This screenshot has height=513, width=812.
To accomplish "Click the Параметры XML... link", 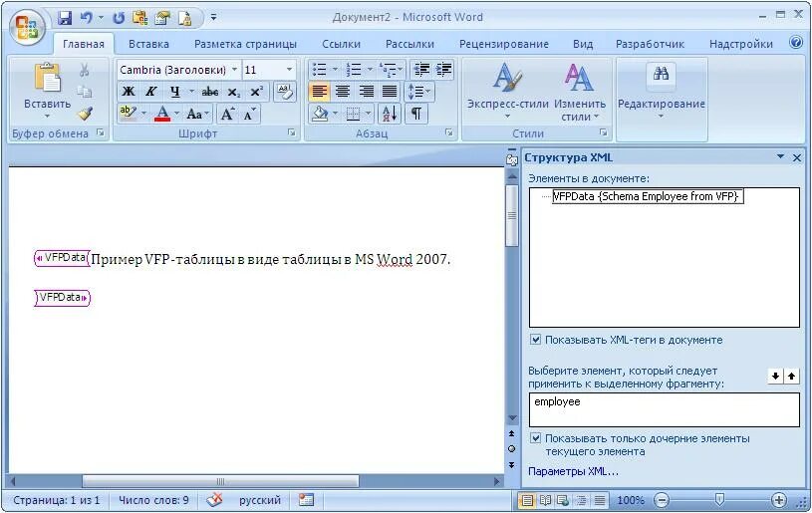I will coord(573,471).
